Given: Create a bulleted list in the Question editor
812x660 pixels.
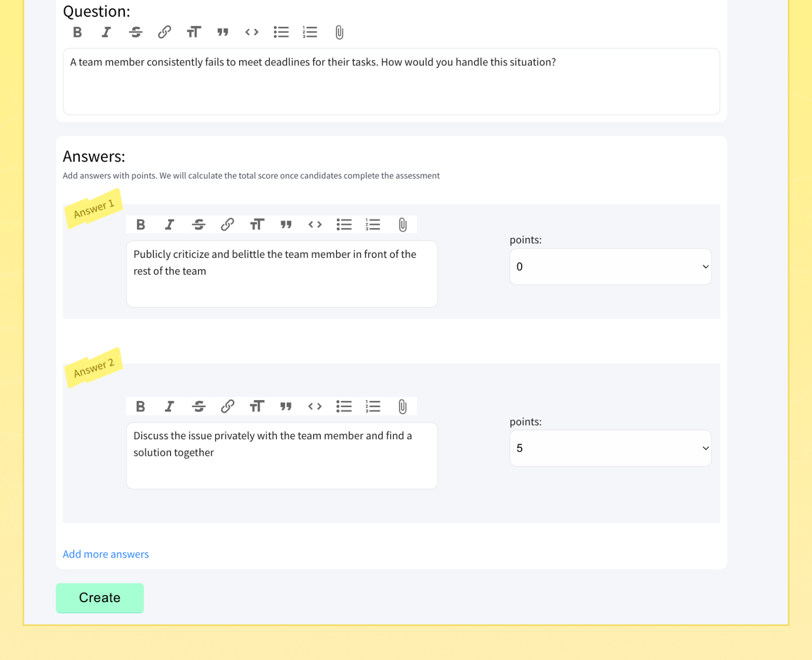Looking at the screenshot, I should (x=281, y=32).
